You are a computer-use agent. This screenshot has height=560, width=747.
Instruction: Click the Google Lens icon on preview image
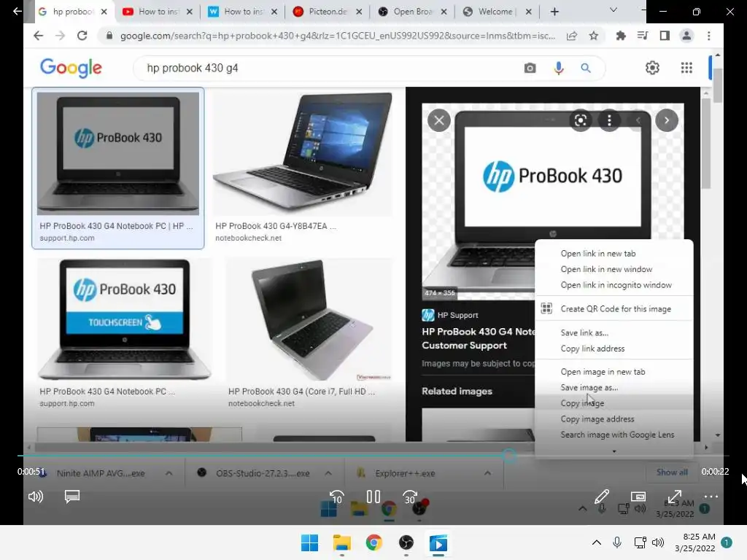tap(580, 120)
